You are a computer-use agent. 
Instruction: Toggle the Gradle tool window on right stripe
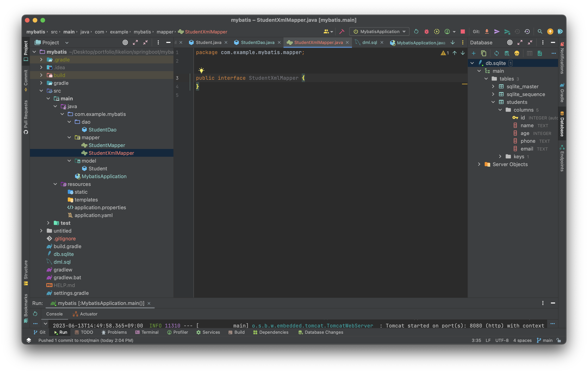(x=562, y=93)
